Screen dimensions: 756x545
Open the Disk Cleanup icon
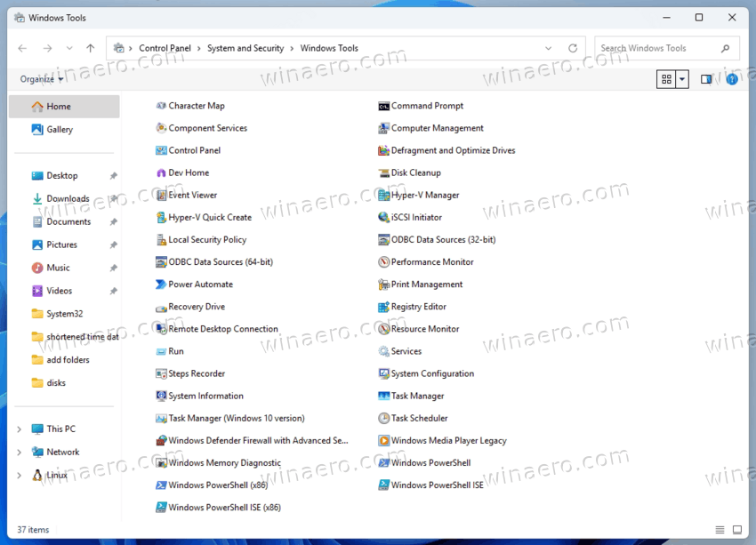384,173
